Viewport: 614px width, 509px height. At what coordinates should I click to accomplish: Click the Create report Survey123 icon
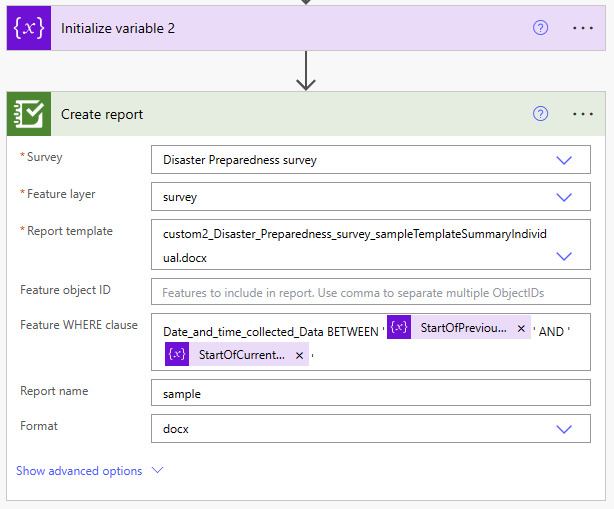(30, 114)
